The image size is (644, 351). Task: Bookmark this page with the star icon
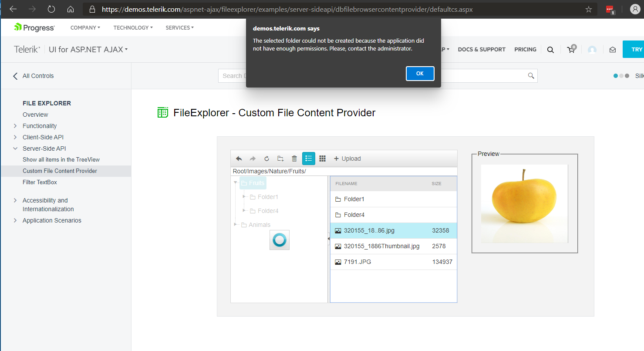click(589, 9)
